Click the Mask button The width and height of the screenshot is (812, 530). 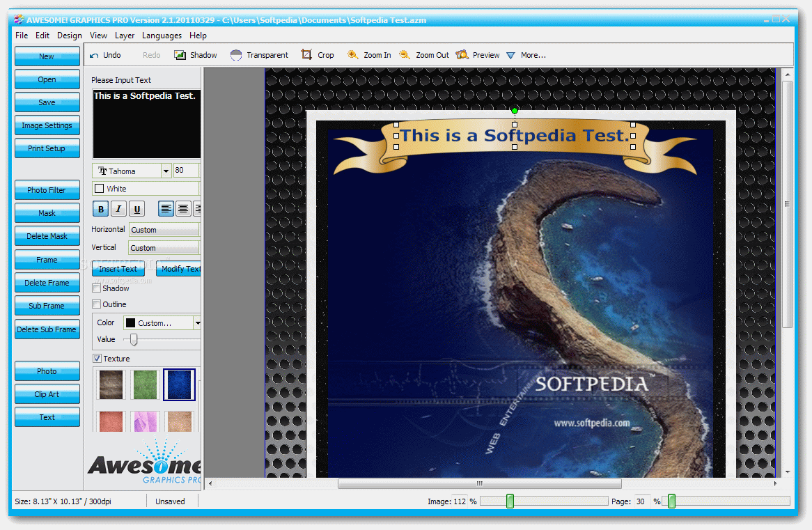(x=47, y=213)
